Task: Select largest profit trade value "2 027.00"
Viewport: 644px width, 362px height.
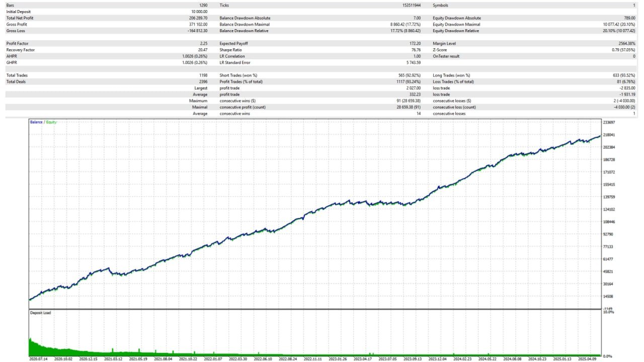Action: (x=413, y=88)
